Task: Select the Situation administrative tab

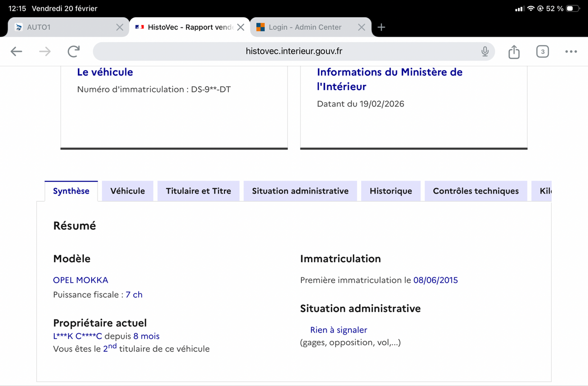Action: 300,191
